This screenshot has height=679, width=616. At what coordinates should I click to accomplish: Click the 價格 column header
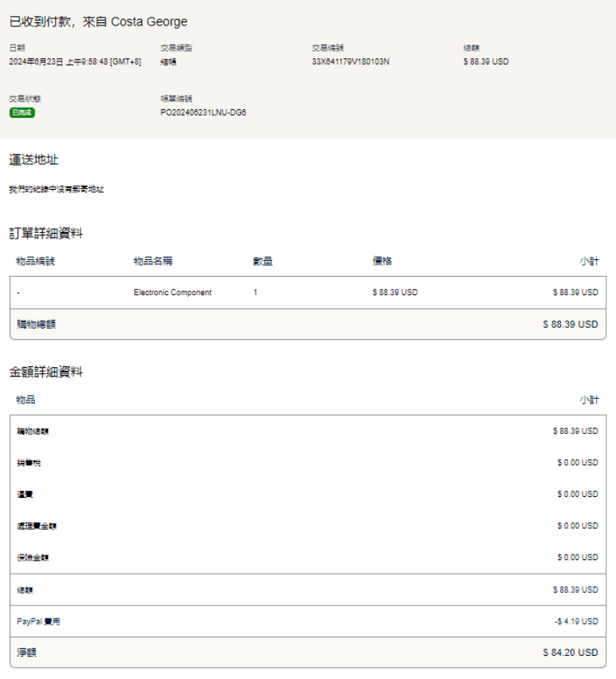click(382, 261)
